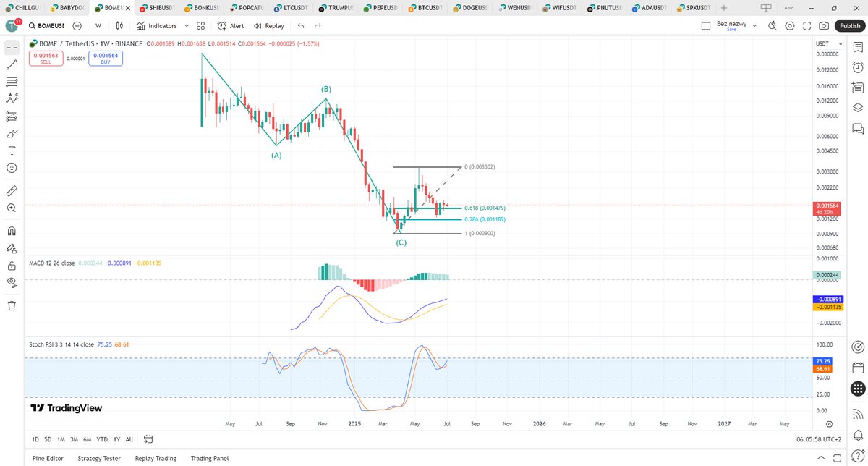
Task: Select the brush drawing tool
Action: click(x=12, y=133)
